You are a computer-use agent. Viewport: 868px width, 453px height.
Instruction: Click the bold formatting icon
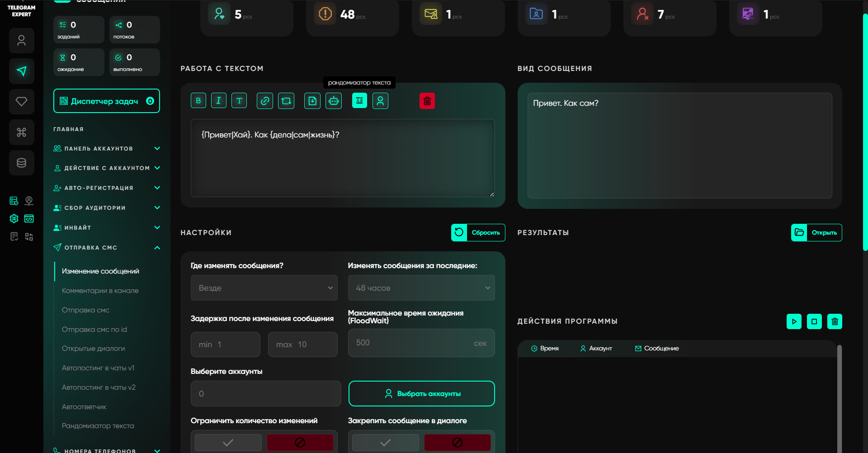(198, 101)
